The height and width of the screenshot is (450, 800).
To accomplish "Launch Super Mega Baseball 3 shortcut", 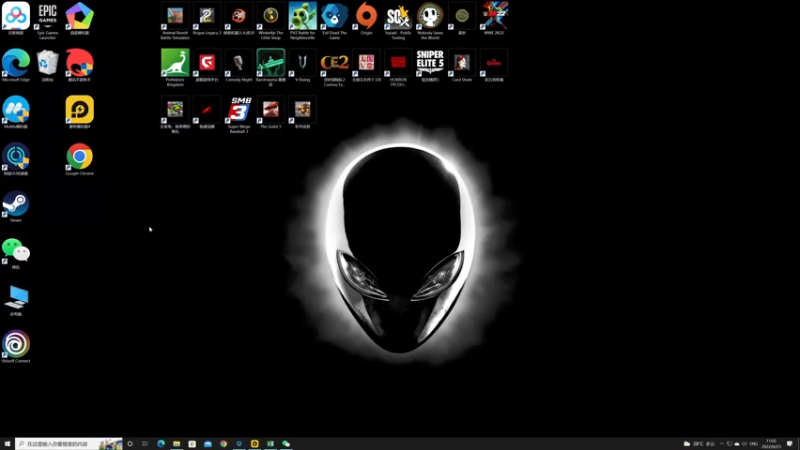I will (x=239, y=114).
